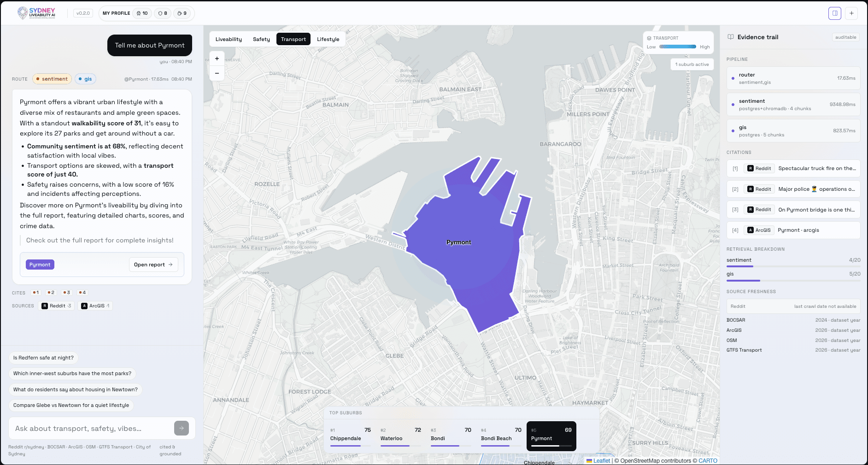
Task: Send message with the arrow button
Action: pyautogui.click(x=182, y=428)
